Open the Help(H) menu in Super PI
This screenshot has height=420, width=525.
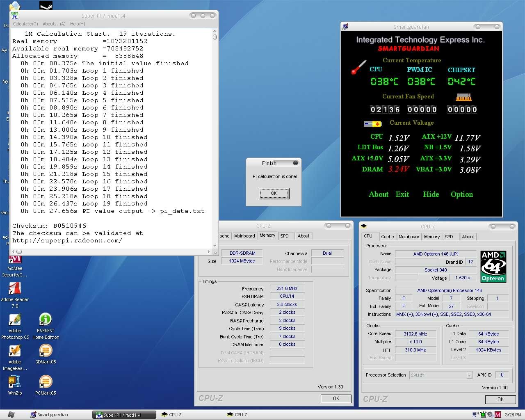pos(78,24)
